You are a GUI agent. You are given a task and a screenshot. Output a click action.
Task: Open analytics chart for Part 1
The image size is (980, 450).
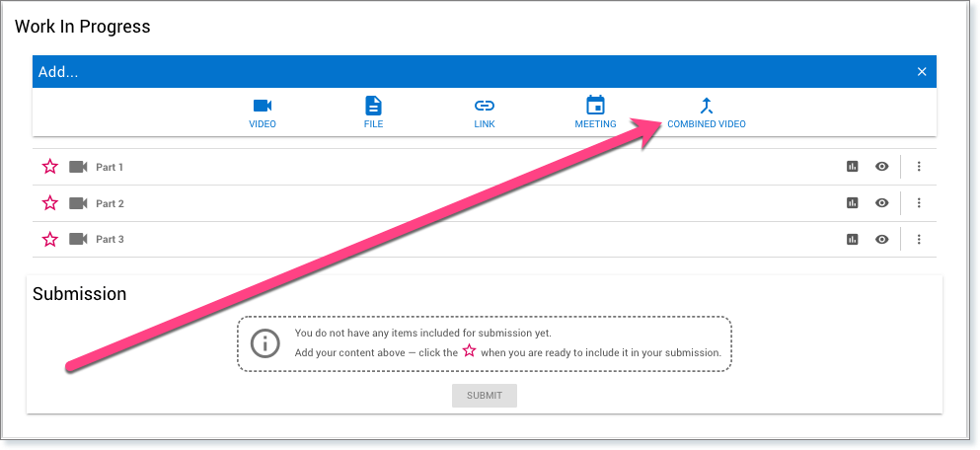[852, 167]
